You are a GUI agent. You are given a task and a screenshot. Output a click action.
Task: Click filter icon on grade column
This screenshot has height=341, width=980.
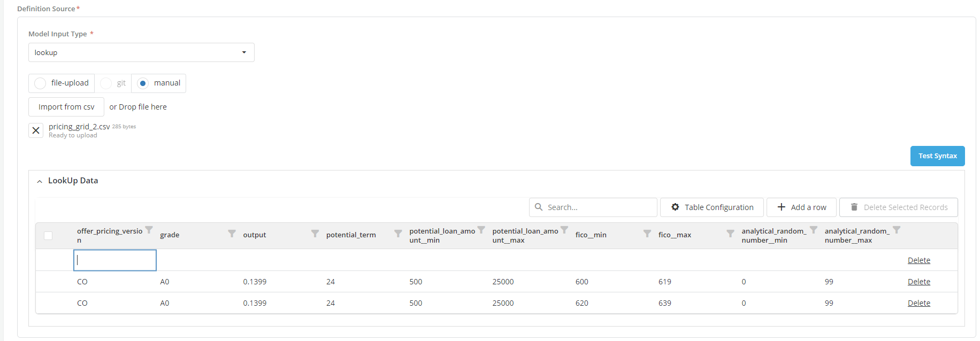coord(232,234)
